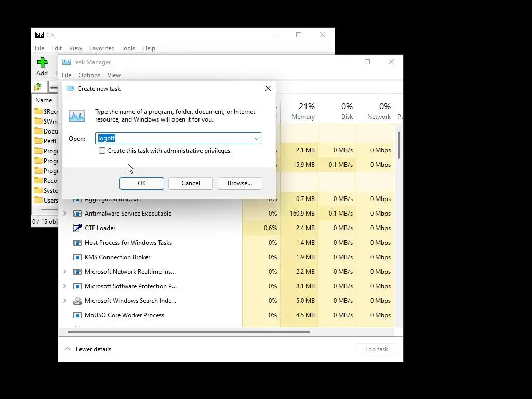
Task: Open the Open field dropdown arrow
Action: pos(257,138)
